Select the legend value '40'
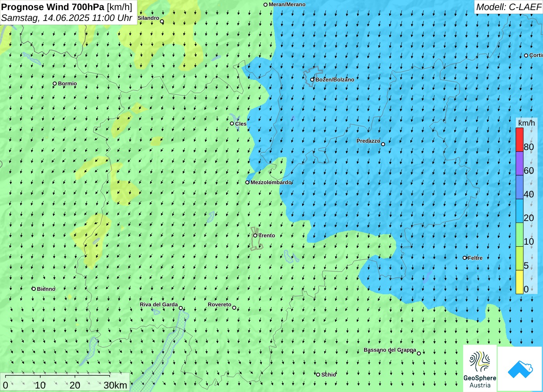Viewport: 543px width, 392px height. [x=529, y=194]
